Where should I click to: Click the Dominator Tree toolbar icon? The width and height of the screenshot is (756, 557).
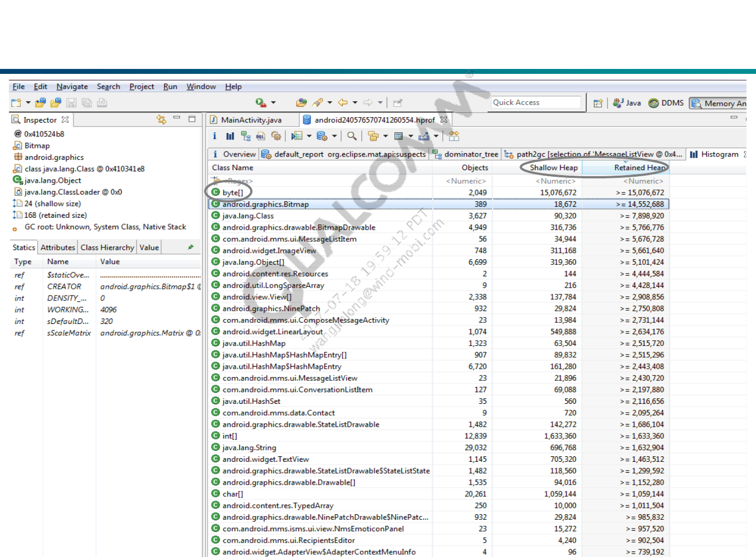246,136
